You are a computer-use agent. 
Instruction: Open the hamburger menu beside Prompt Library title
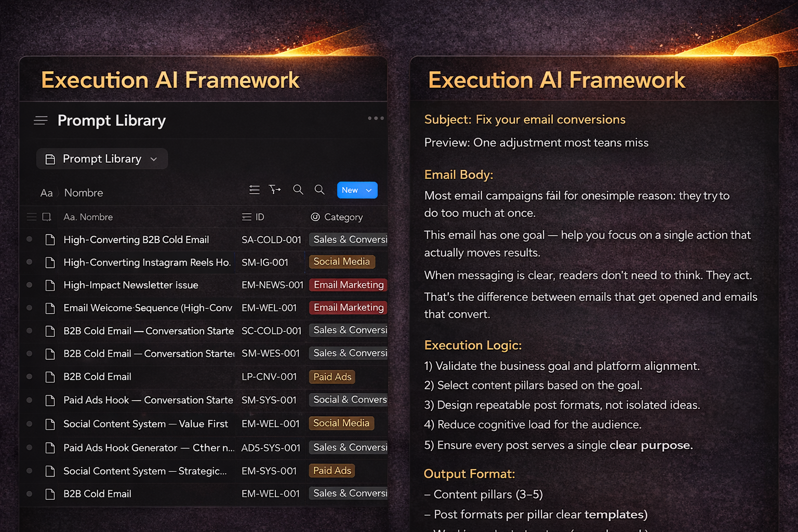(41, 121)
